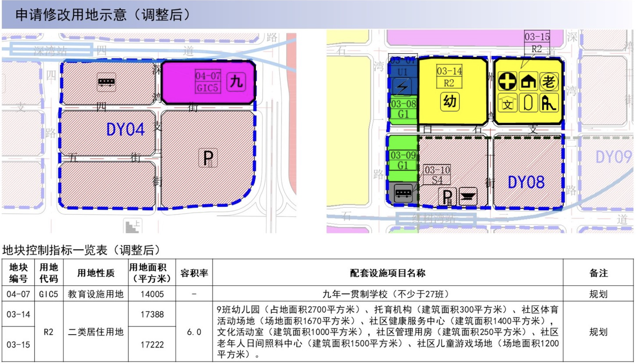Screen dimensions: 636x364
Task: Click the 03-07 U1 parcel label
Action: pos(403,66)
